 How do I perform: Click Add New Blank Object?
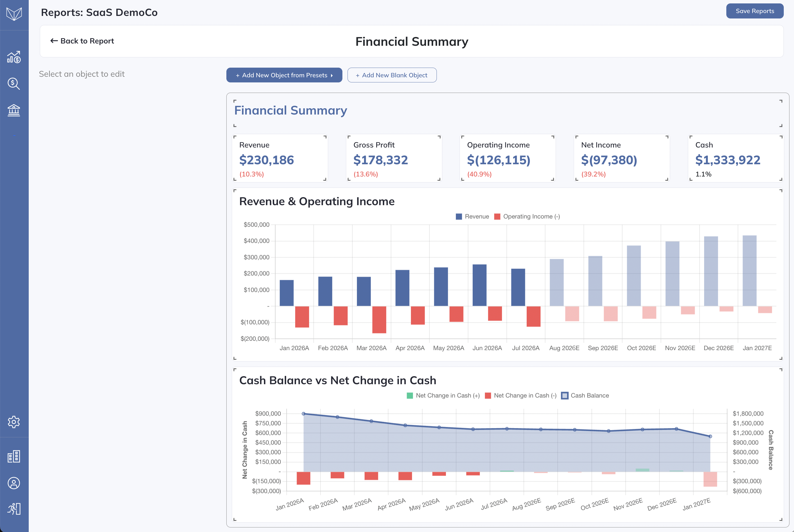click(x=392, y=75)
